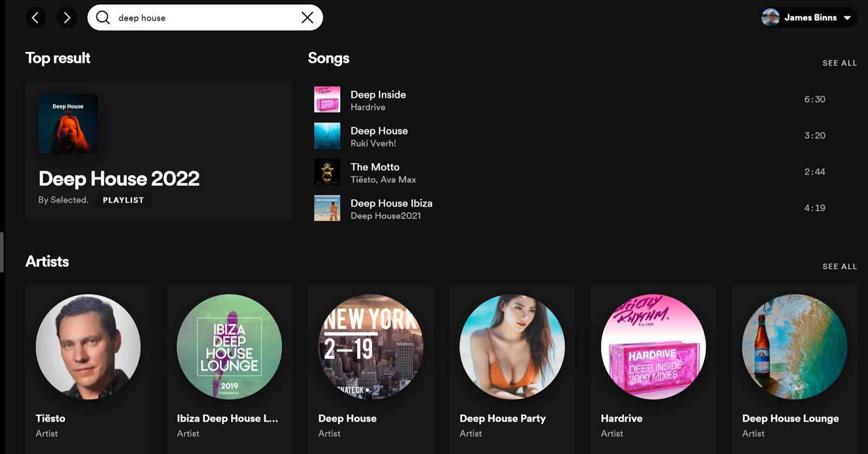Focus the 'deep house' search field

click(x=205, y=17)
